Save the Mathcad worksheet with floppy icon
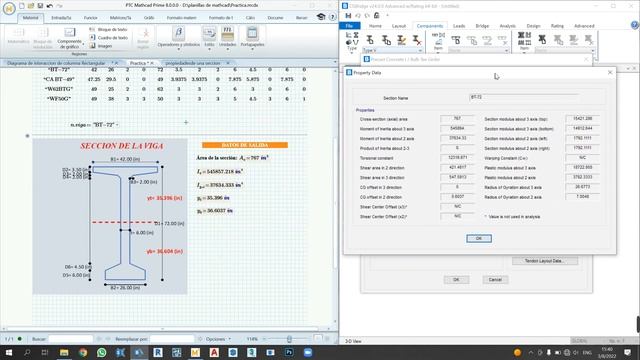 coord(40,6)
